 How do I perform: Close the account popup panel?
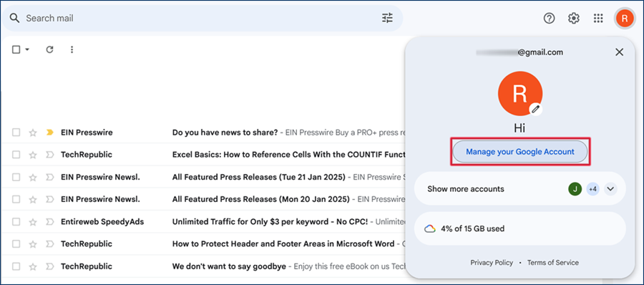coord(620,52)
